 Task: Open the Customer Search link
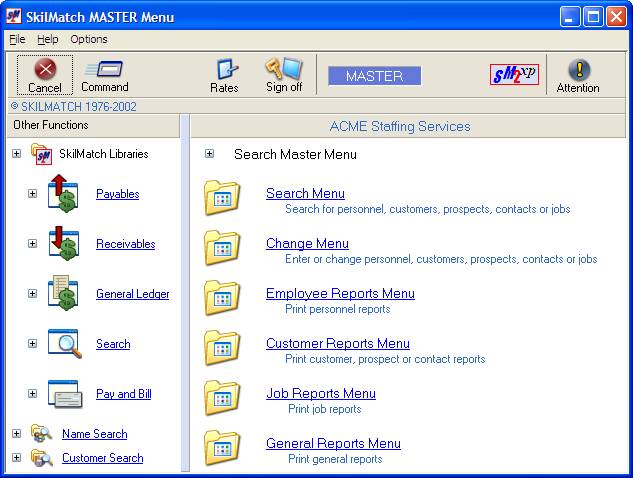coord(103,458)
